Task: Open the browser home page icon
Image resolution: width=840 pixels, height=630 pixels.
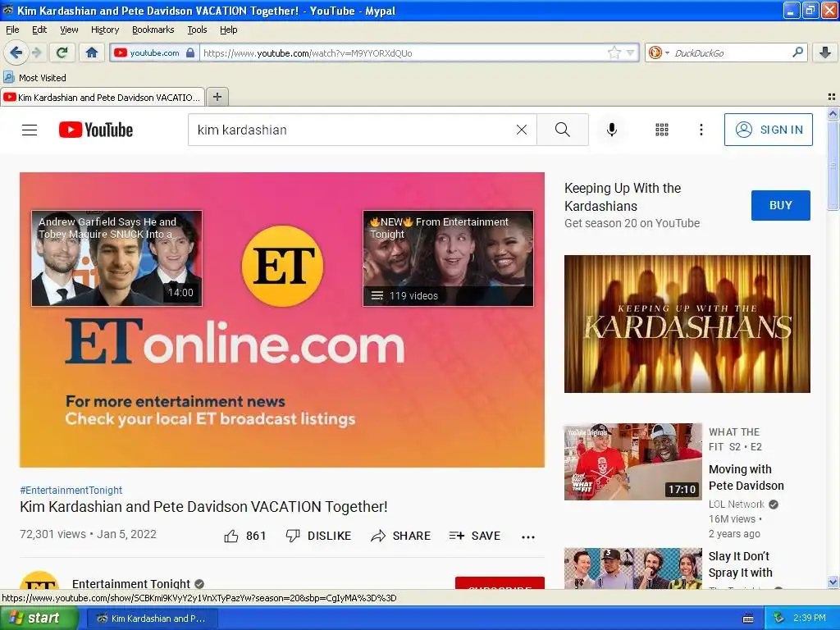Action: pos(92,52)
